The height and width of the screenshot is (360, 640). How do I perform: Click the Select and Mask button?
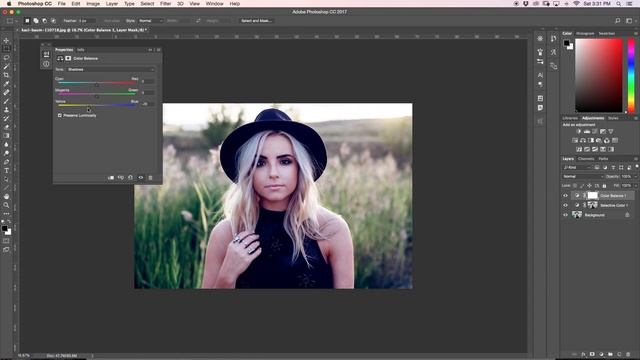click(x=256, y=20)
